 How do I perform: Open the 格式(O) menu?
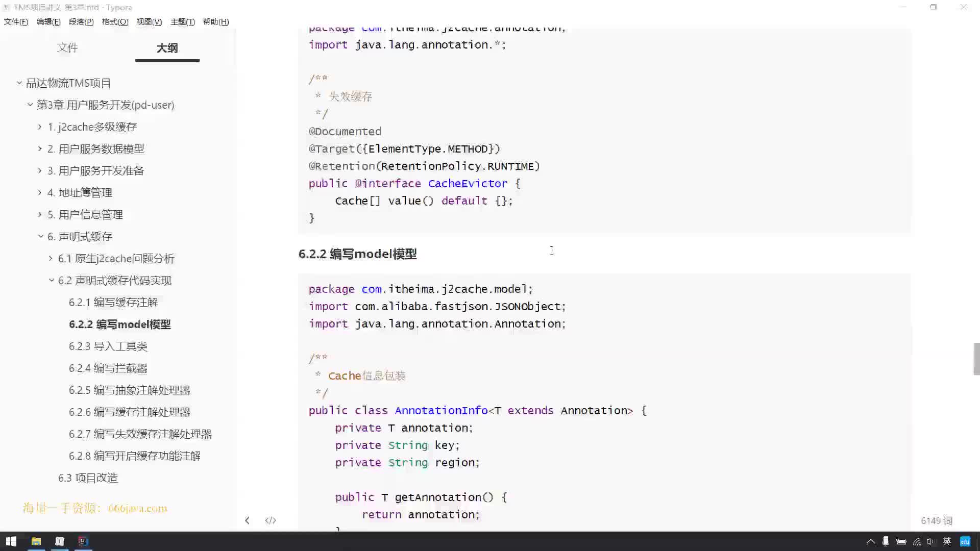pos(115,21)
